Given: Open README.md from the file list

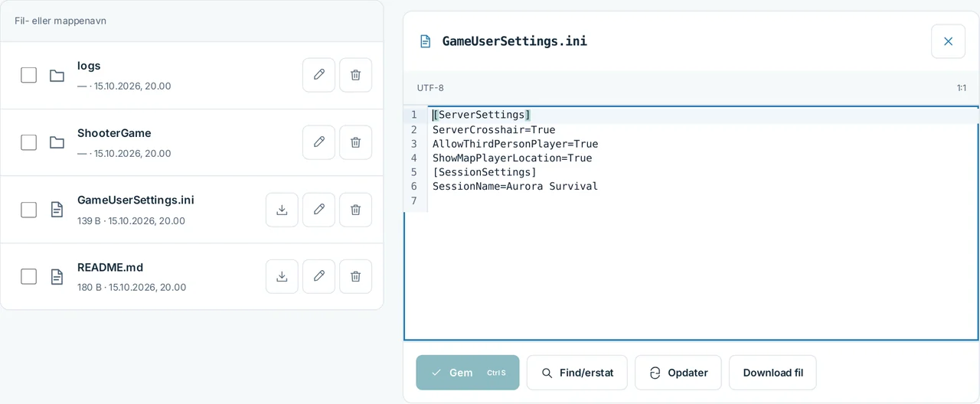Looking at the screenshot, I should [110, 267].
